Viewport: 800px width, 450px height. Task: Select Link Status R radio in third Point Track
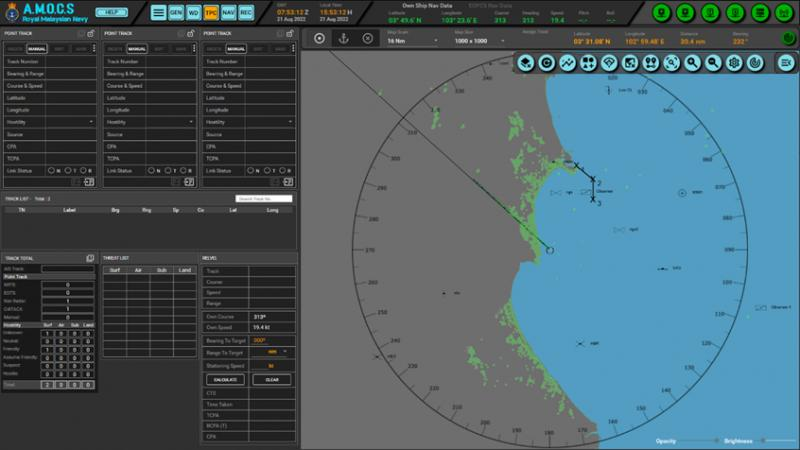(x=284, y=170)
